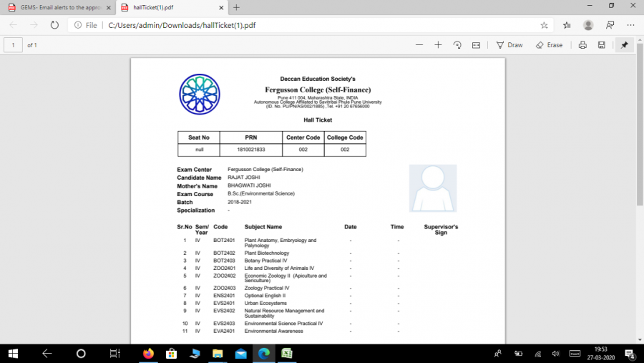The width and height of the screenshot is (644, 363).
Task: Click the vertical scrollbar thumb
Action: point(640,123)
